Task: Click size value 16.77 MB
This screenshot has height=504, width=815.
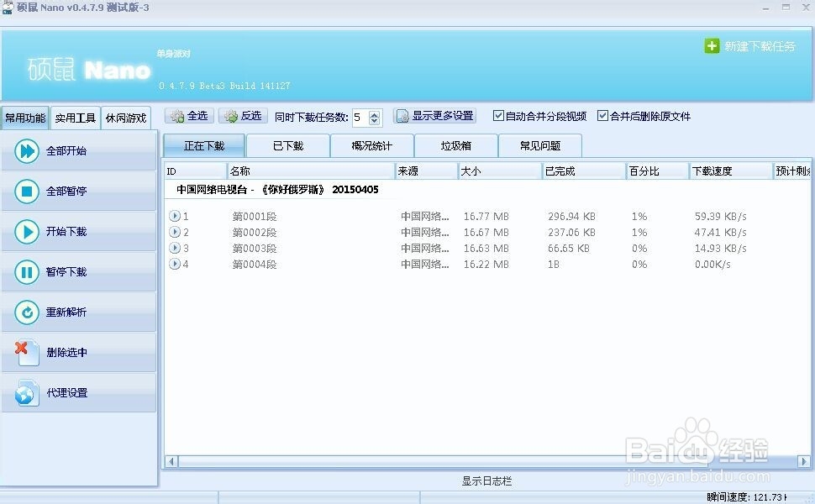Action: pos(486,216)
